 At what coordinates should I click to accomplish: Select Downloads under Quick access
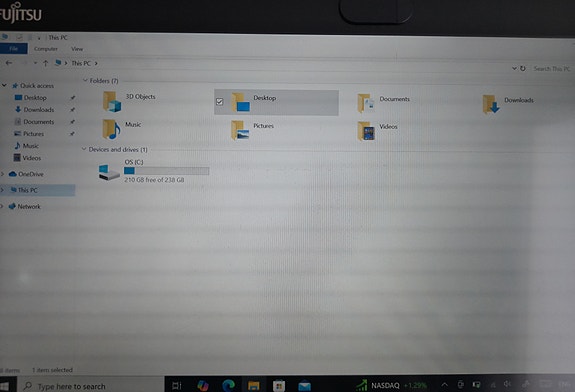click(x=39, y=110)
